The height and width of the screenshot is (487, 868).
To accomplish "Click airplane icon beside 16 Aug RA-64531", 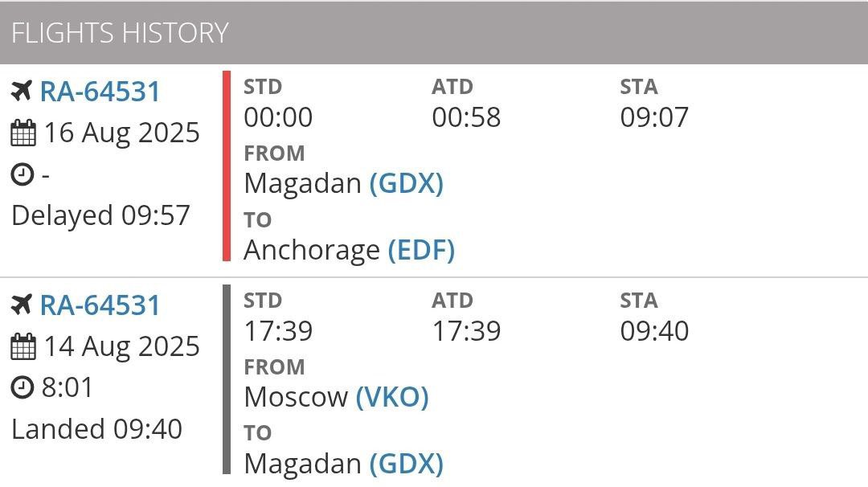I will pos(22,92).
